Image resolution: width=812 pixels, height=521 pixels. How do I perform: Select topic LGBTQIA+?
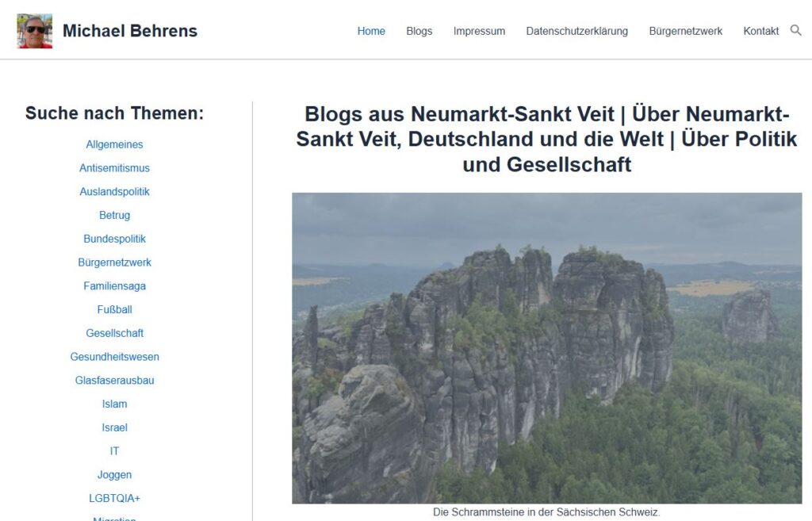pos(114,498)
